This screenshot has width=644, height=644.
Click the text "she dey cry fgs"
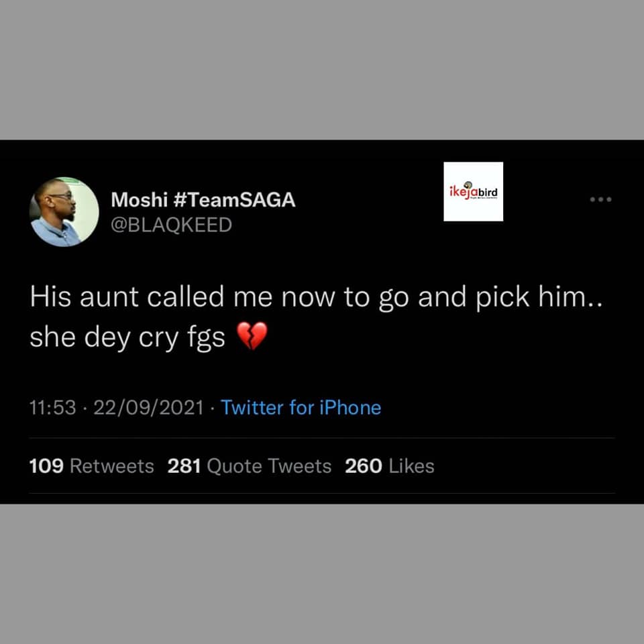pos(127,337)
